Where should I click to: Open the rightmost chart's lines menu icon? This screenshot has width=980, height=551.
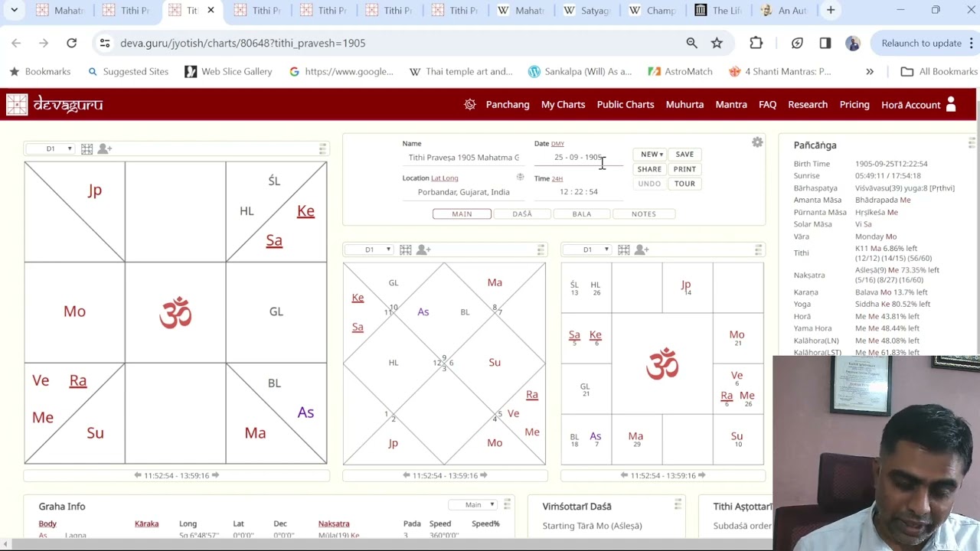(x=759, y=249)
